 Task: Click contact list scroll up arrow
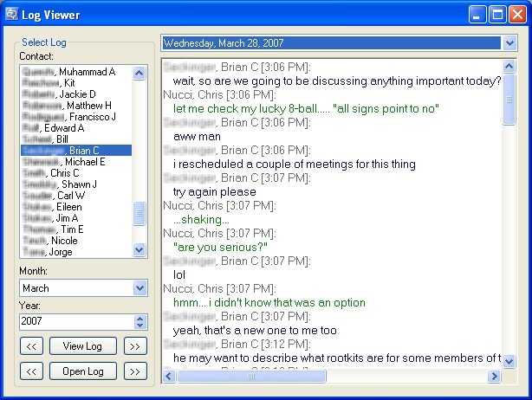(x=139, y=73)
